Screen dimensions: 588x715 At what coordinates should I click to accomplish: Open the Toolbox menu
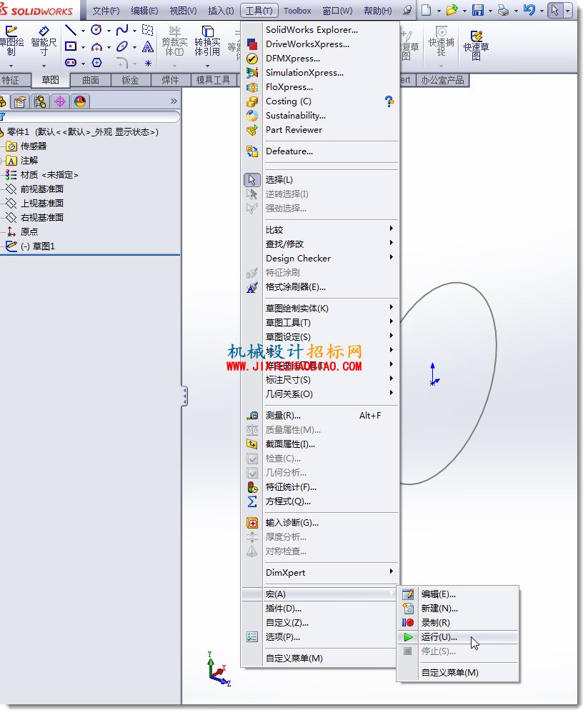[297, 11]
